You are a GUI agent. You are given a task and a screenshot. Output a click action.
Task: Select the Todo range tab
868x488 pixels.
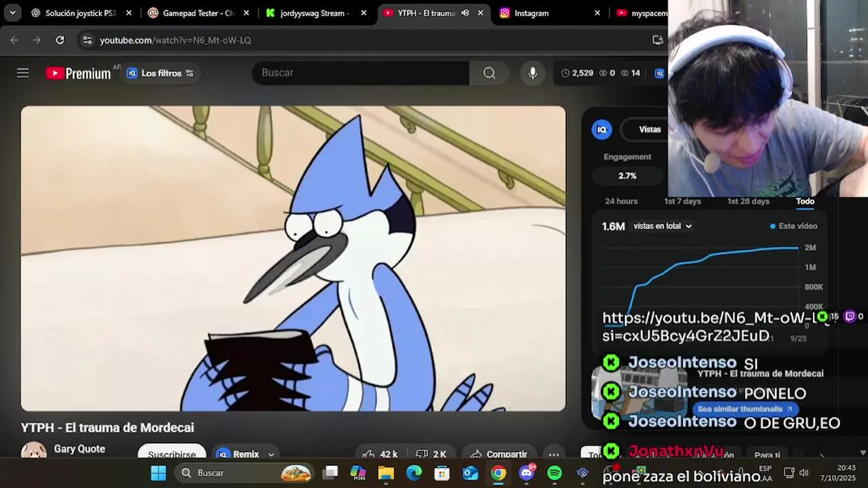[805, 201]
